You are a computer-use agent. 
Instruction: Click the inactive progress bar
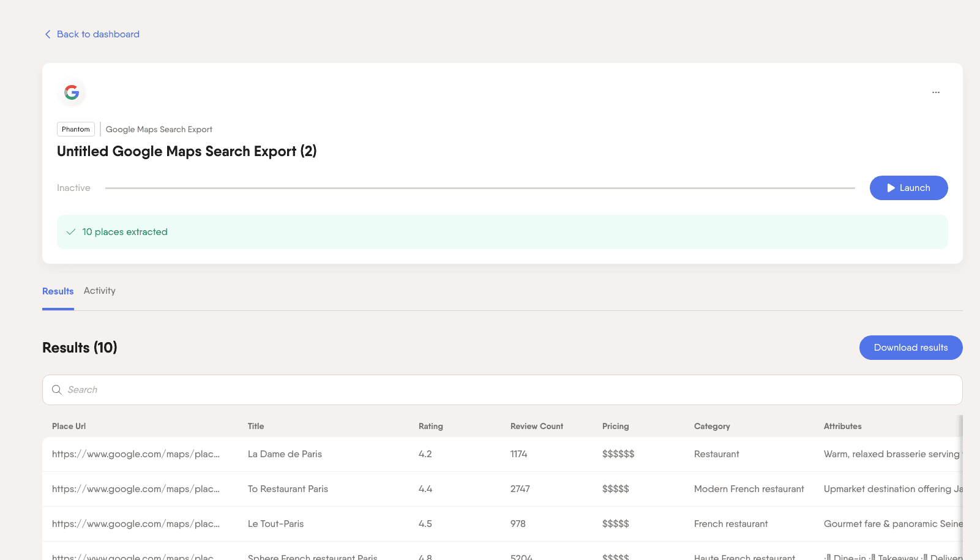[x=480, y=188]
